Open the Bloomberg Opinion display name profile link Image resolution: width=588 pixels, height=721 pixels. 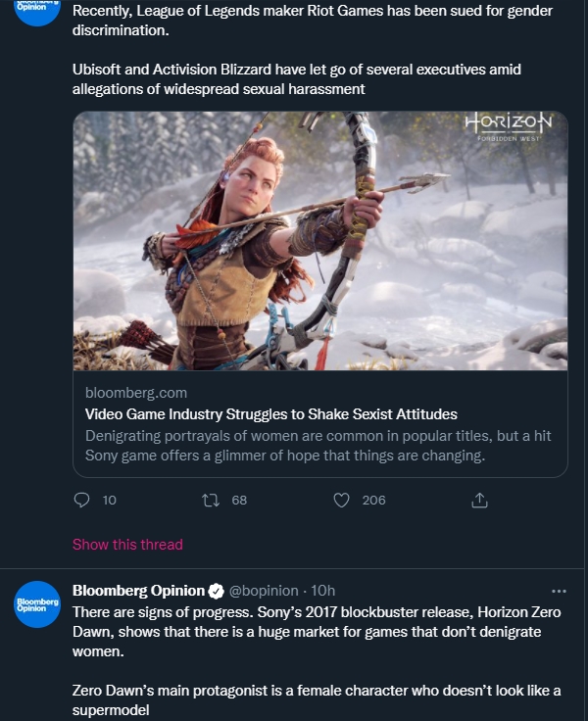pyautogui.click(x=138, y=591)
